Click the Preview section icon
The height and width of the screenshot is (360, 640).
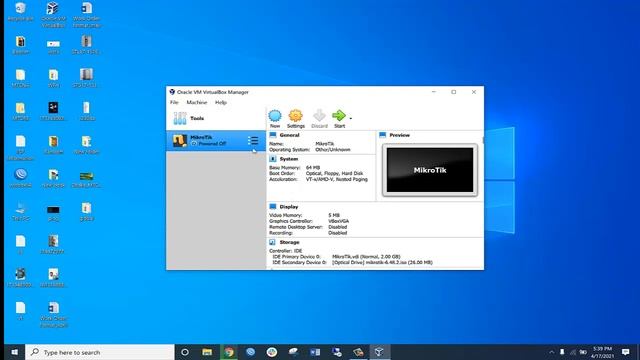tap(382, 135)
